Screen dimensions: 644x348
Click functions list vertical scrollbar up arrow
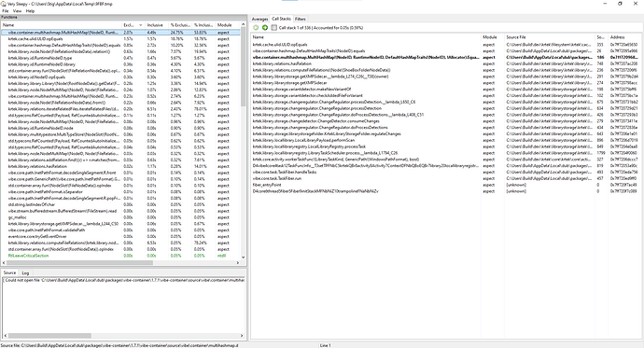click(x=244, y=25)
